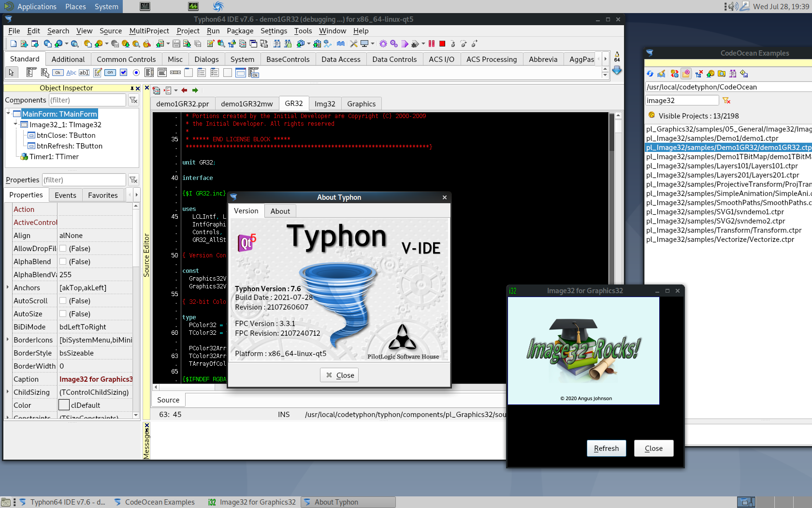Toggle the AutoSize checkbox
The width and height of the screenshot is (812, 508).
[63, 314]
